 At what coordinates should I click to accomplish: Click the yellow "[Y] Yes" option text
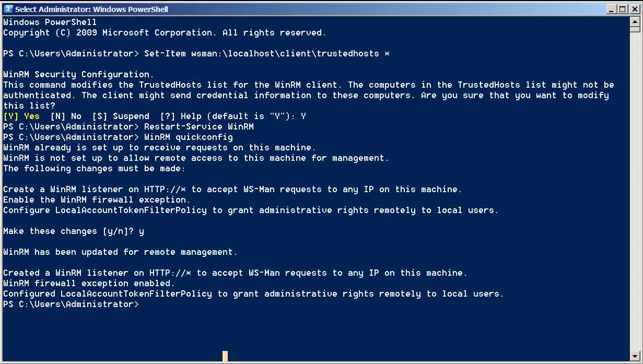click(x=21, y=116)
